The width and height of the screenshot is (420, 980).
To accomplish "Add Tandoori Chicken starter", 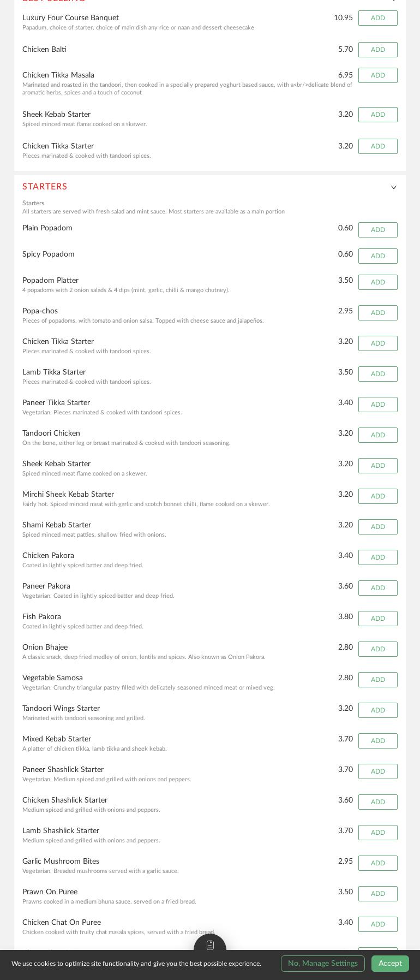I will coord(377,435).
